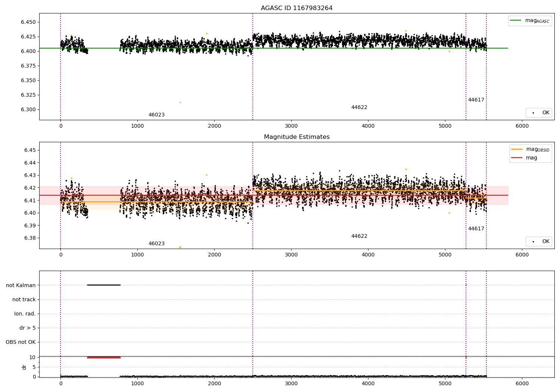Screen dimensions: 560x392
Task: Click the 6.42 y-axis tick label
Action: pyautogui.click(x=30, y=188)
